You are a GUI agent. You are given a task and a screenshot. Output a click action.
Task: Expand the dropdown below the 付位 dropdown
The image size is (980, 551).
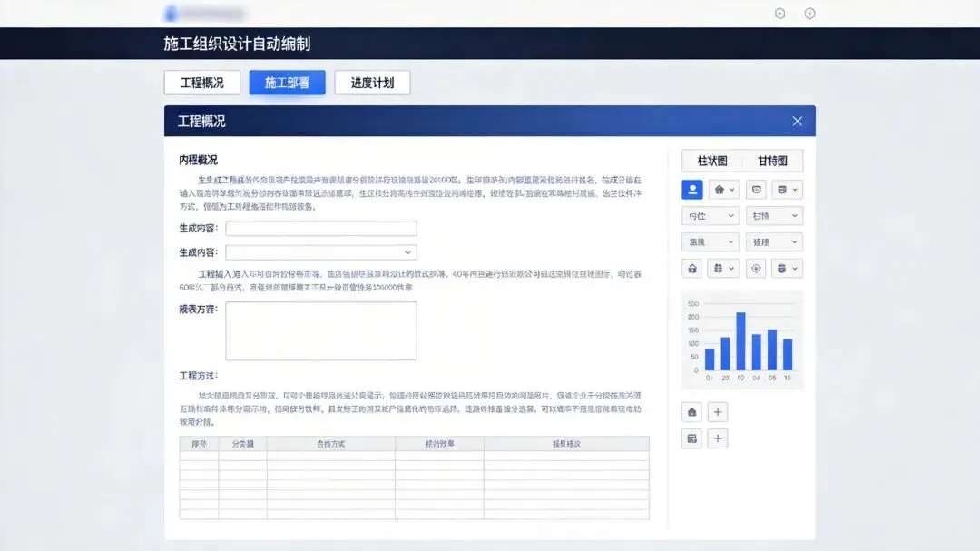(710, 242)
